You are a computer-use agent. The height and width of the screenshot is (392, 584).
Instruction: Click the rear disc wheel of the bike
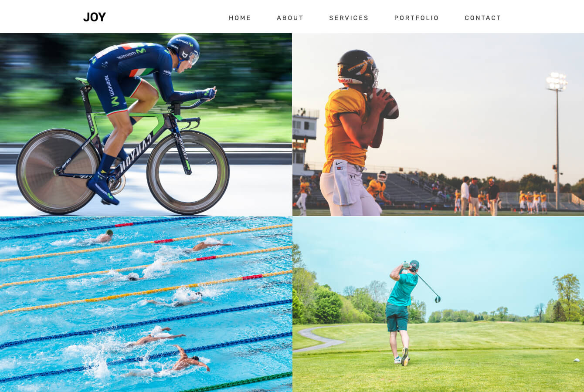58,172
